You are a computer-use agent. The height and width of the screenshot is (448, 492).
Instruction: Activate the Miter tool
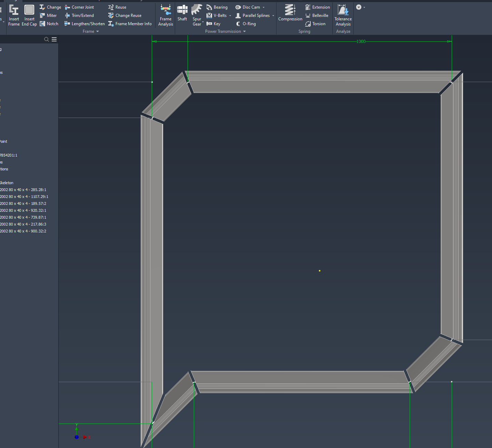(x=49, y=15)
